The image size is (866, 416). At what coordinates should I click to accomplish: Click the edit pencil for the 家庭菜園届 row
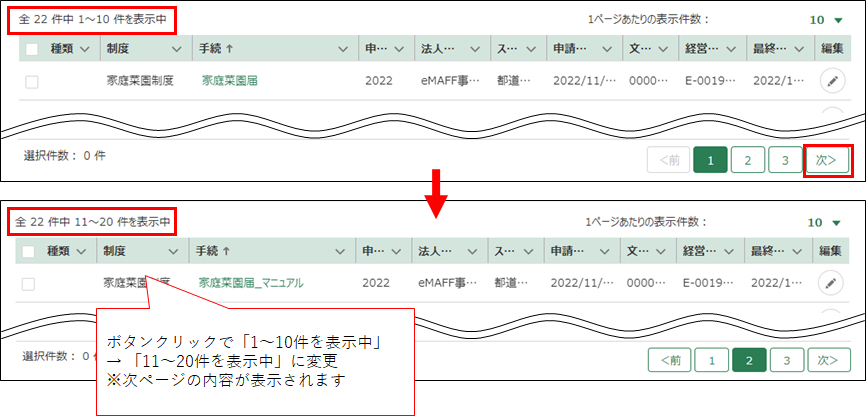pos(831,81)
